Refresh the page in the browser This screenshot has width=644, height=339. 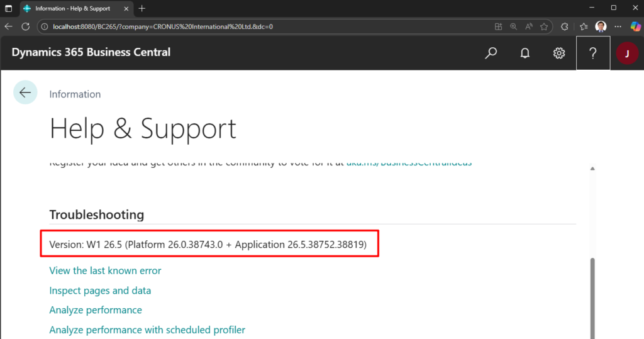[26, 26]
